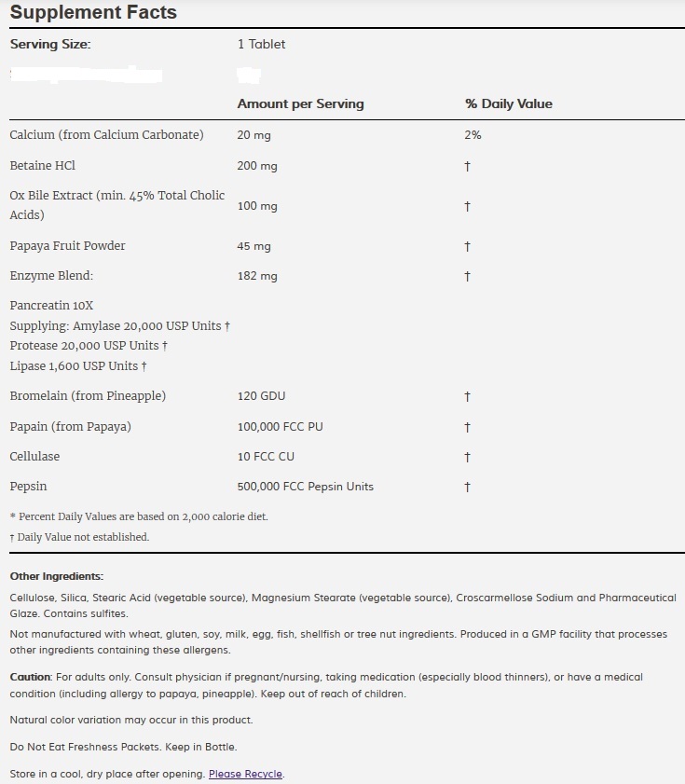Click the 120 GDU Bromelain amount
This screenshot has height=784, width=685.
pos(261,396)
